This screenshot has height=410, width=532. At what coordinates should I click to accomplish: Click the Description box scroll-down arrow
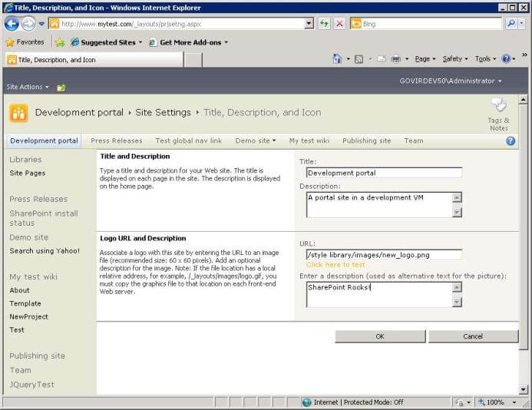pos(457,212)
